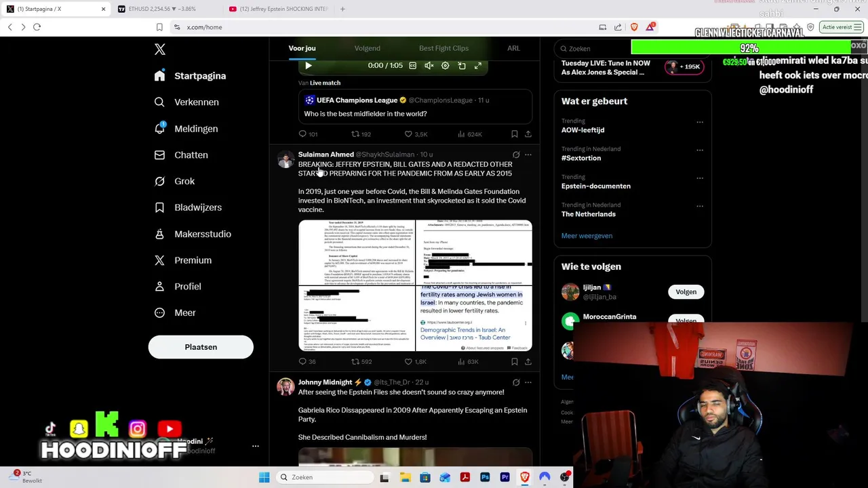Open Meldingen notifications with bell icon
This screenshot has height=488, width=868.
[186, 129]
